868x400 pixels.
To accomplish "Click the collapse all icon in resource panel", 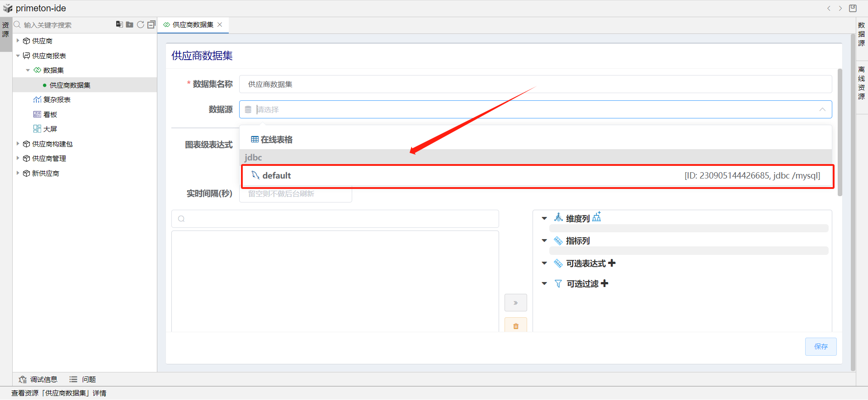I will [x=151, y=24].
